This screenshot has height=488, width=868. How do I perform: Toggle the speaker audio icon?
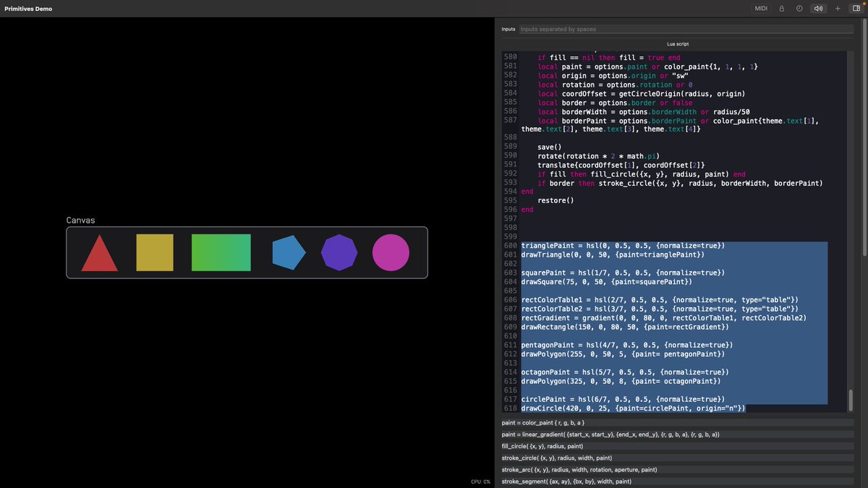point(818,9)
